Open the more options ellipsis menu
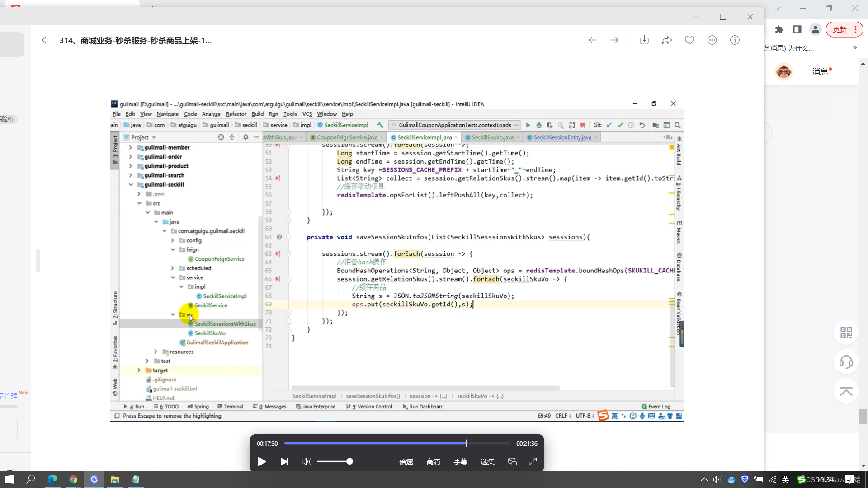 tap(712, 40)
